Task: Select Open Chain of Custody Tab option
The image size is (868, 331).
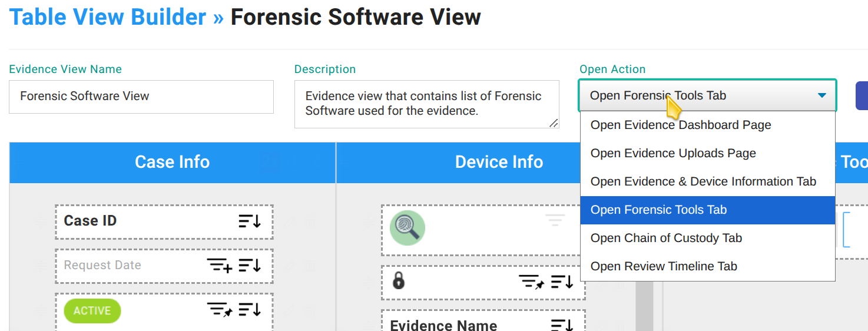Action: [x=666, y=238]
